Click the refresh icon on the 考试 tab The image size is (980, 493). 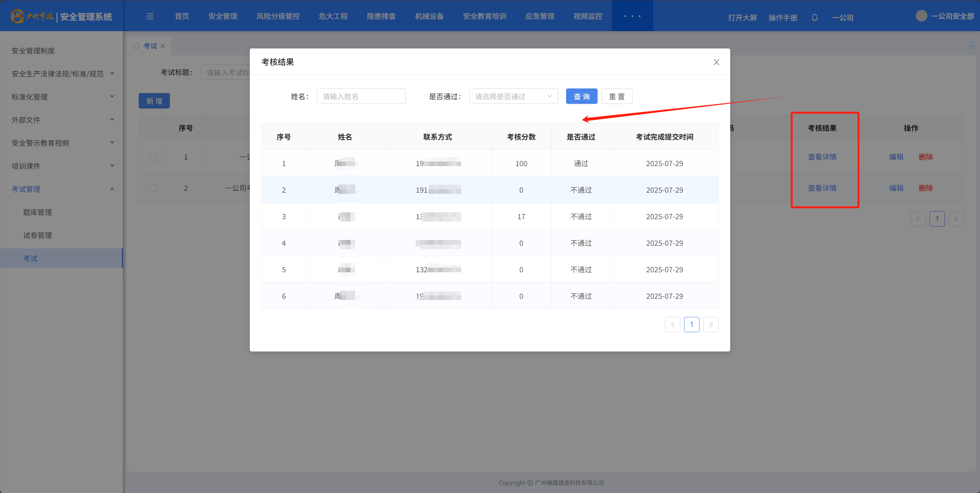pos(136,46)
